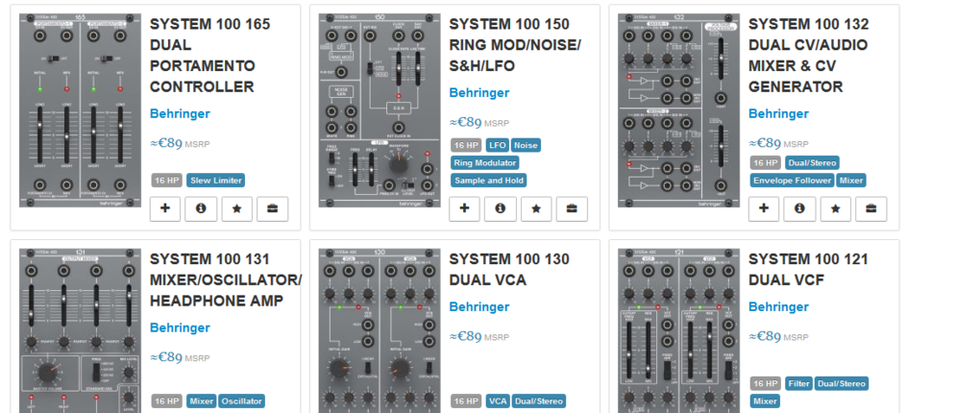
Task: Click ≈€89 MSRP price of System 100 165
Action: click(x=180, y=144)
